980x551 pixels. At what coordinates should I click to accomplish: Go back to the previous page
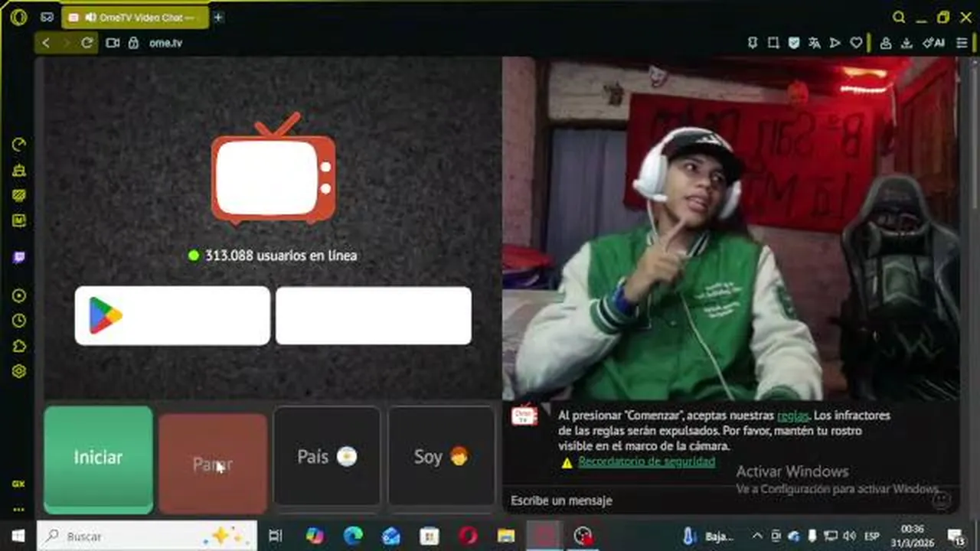[46, 43]
